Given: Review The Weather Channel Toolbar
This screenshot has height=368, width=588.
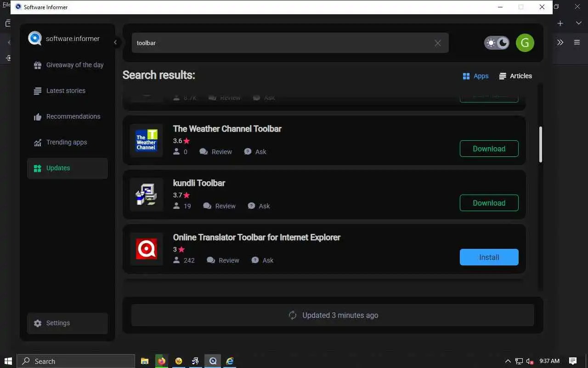Looking at the screenshot, I should tap(216, 152).
